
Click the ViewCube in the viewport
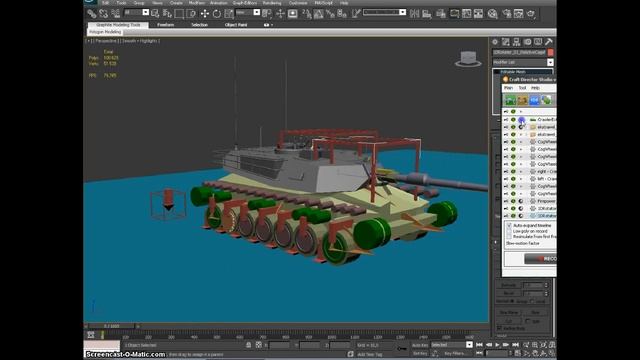468,59
